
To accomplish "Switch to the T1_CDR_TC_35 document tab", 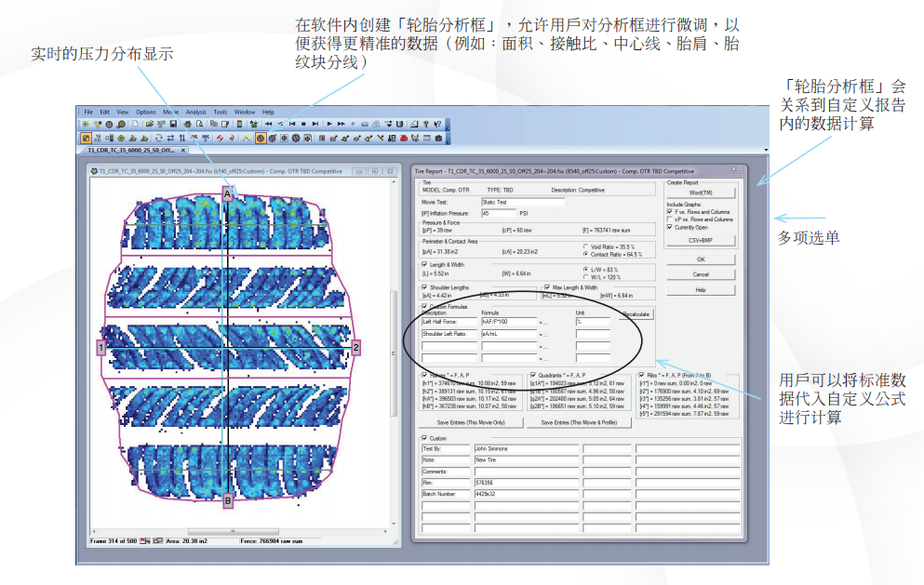I will click(x=130, y=150).
